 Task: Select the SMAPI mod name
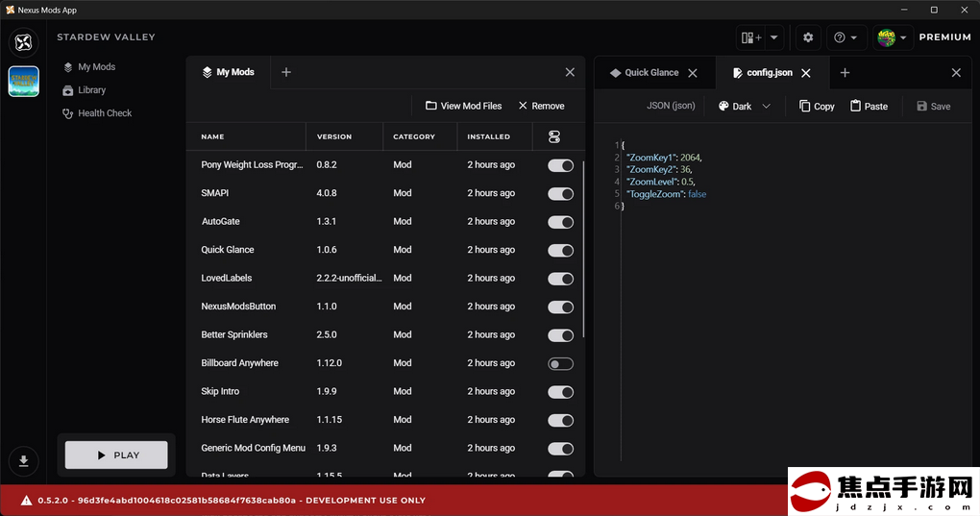click(x=214, y=193)
